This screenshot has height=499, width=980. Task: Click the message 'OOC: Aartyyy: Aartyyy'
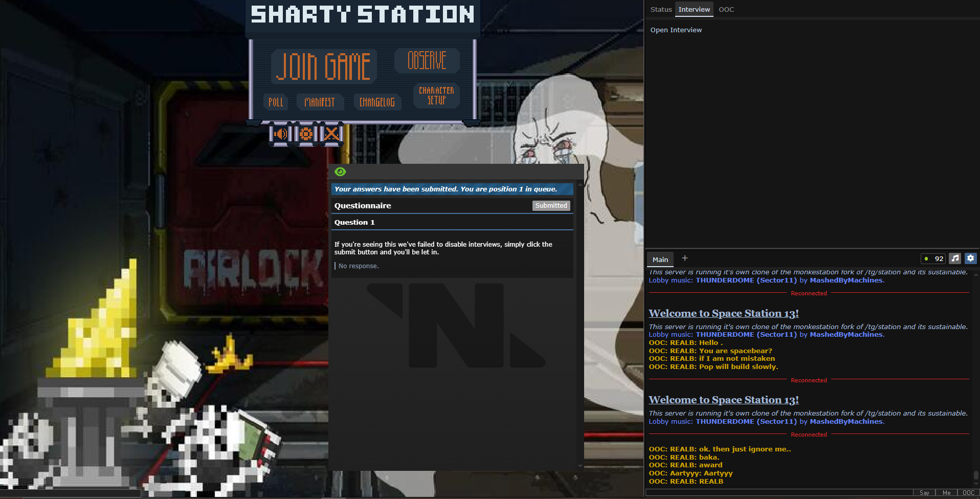[691, 473]
